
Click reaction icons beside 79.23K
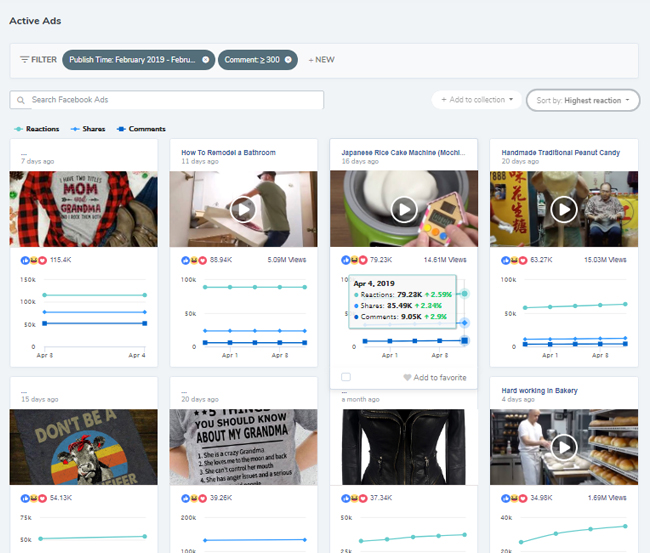point(354,260)
